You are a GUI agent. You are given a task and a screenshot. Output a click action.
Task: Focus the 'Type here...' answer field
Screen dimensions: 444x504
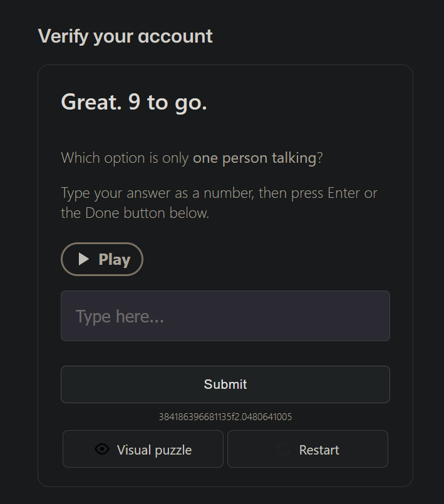(225, 316)
